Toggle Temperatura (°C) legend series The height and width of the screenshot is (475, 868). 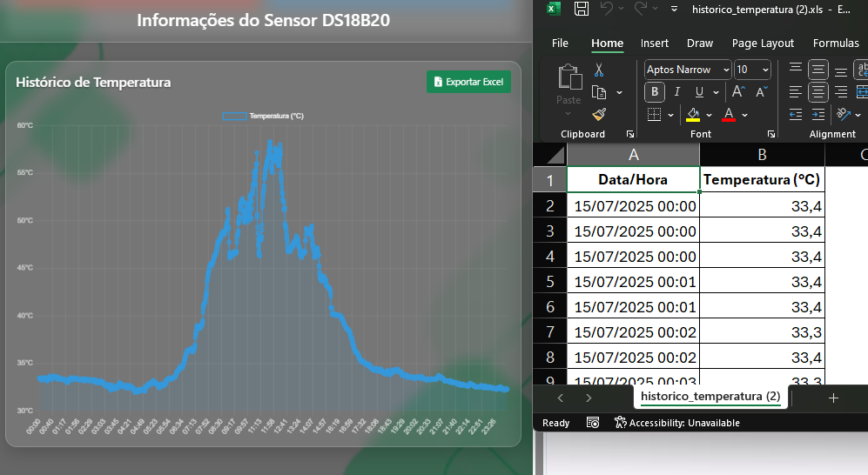point(263,116)
